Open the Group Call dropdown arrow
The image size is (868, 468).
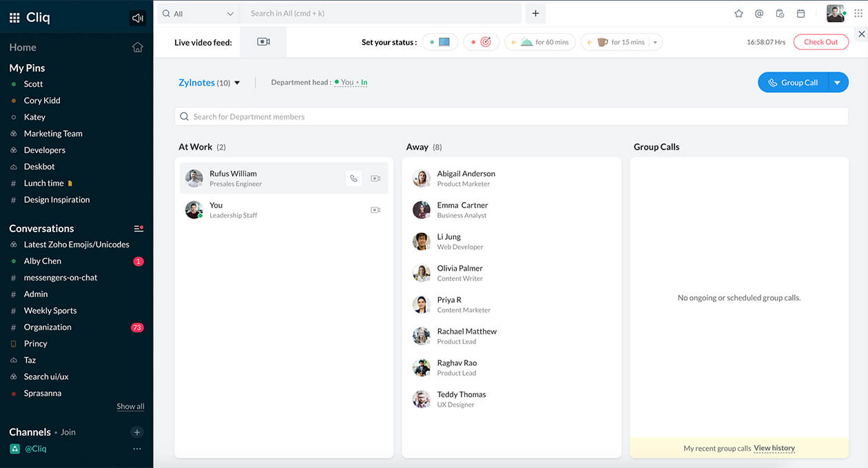[838, 83]
